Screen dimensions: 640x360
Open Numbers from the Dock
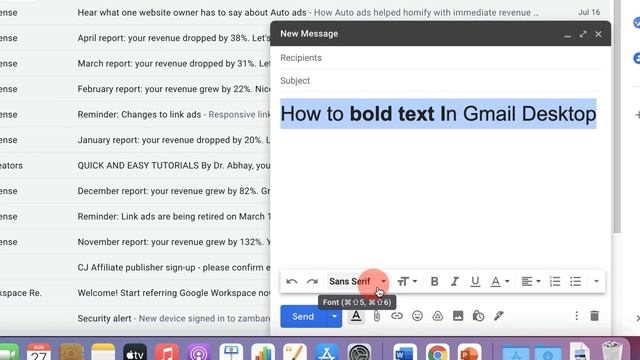click(263, 352)
